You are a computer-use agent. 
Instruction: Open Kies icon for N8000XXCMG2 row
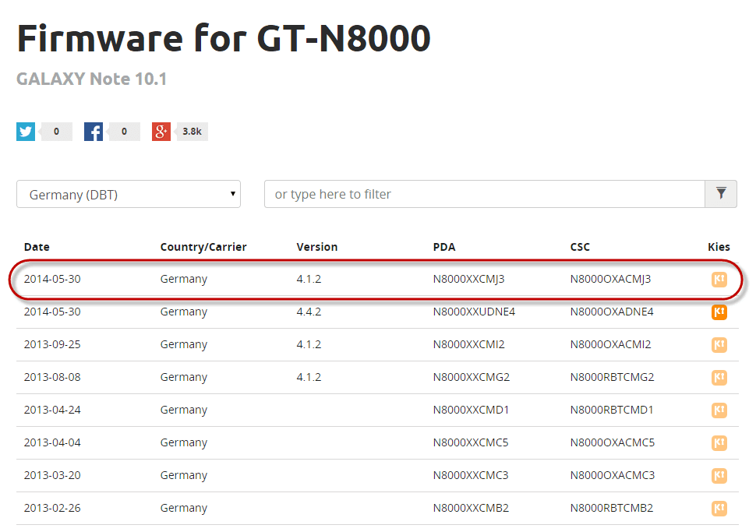pyautogui.click(x=719, y=377)
